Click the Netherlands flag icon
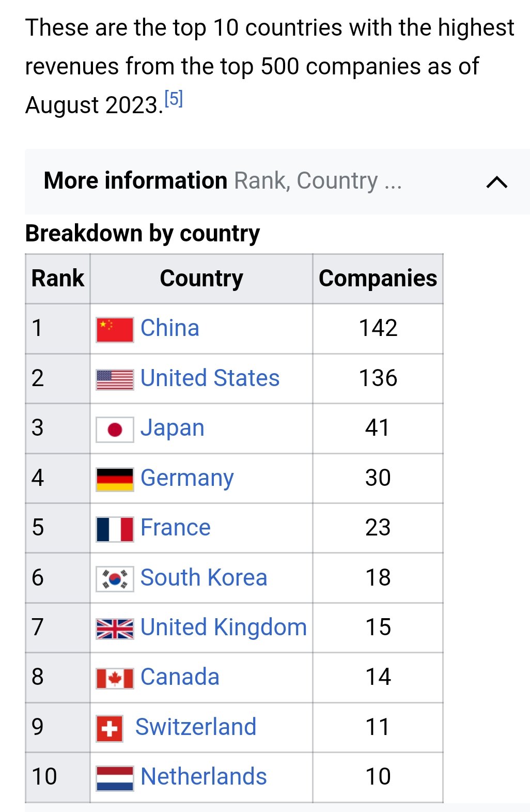The height and width of the screenshot is (812, 530). click(115, 778)
